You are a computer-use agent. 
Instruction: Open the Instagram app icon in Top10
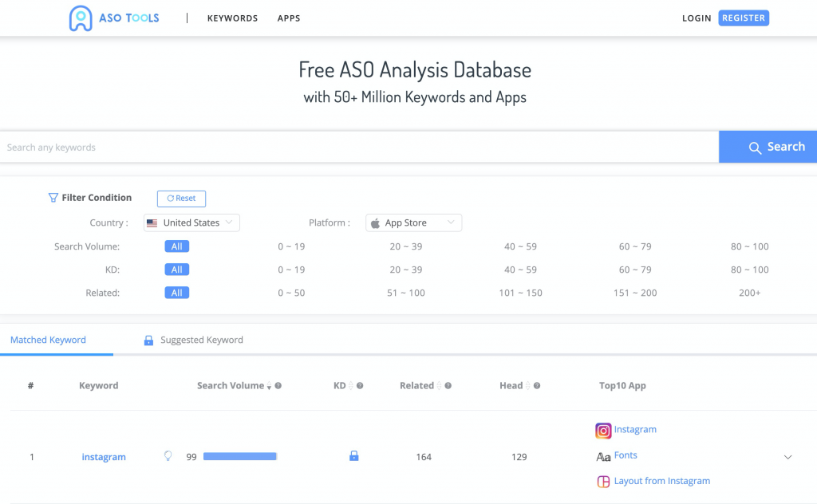pyautogui.click(x=603, y=431)
